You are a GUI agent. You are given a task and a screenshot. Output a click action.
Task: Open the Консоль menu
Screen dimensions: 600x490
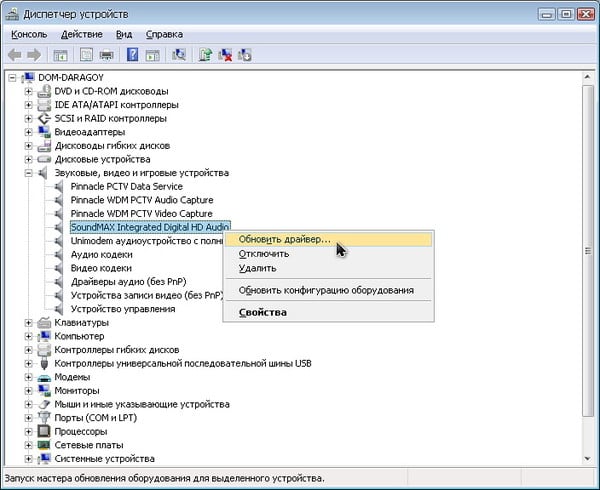29,34
